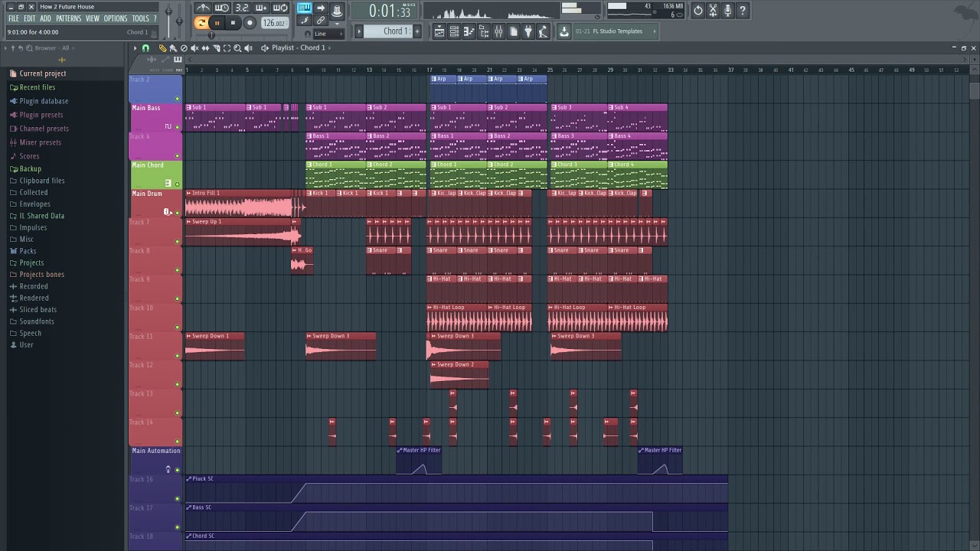Click the download content library icon
Viewport: 980px width, 551px height.
(x=564, y=31)
